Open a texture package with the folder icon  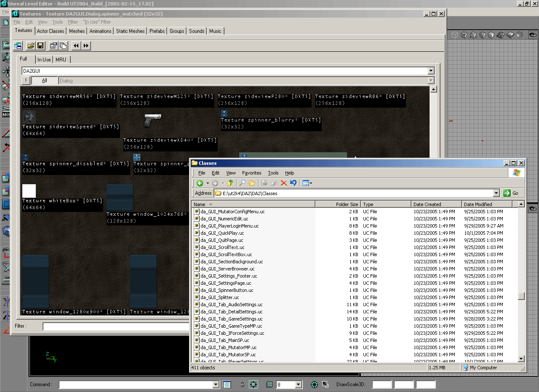(x=31, y=45)
